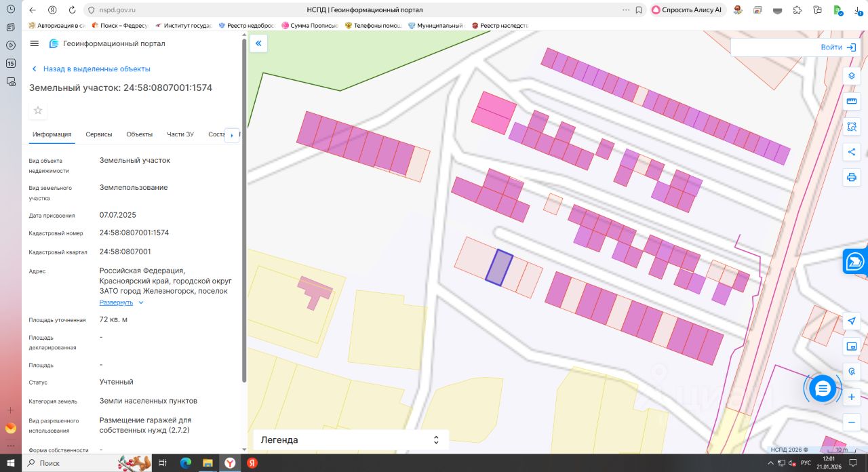
Task: Open the hamburger main menu
Action: point(35,43)
